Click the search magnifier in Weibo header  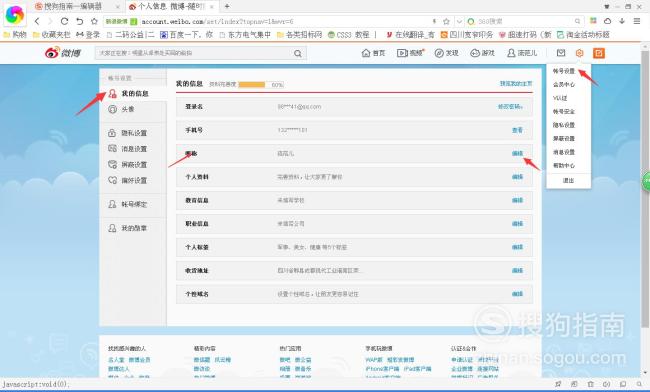click(298, 53)
